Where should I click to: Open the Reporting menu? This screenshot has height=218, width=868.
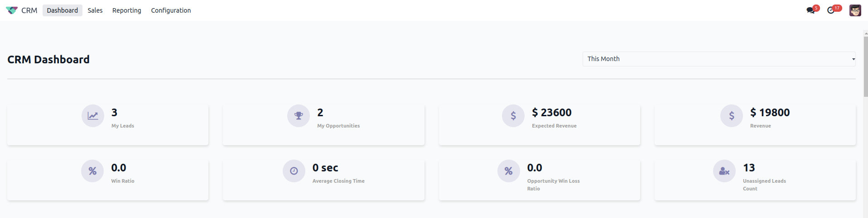[x=127, y=10]
